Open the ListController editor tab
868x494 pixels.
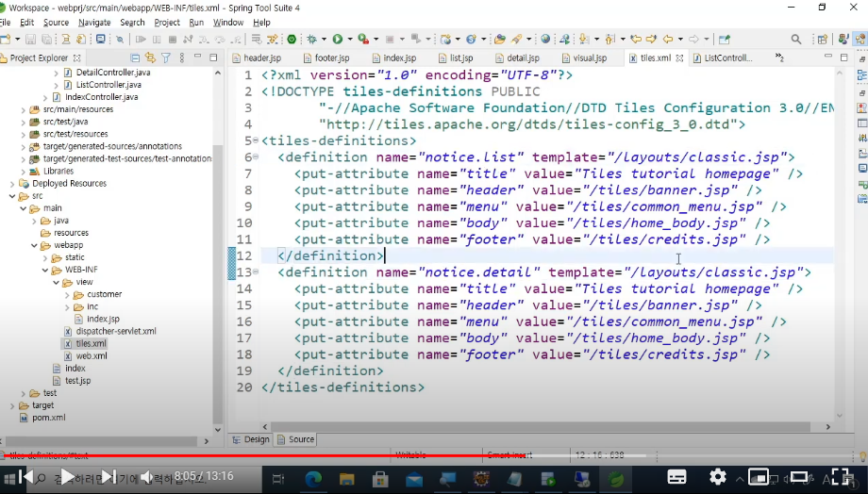[723, 58]
